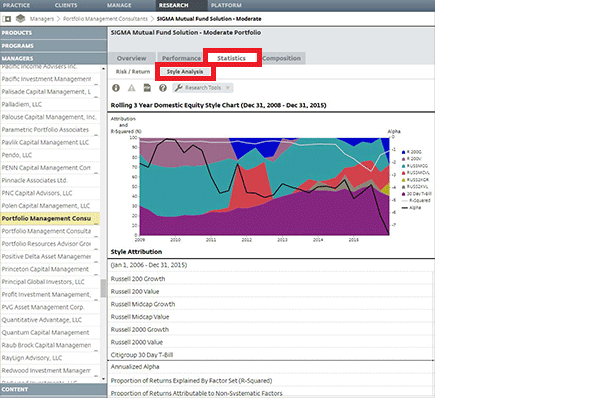Switch to the Overview tab

pos(132,58)
